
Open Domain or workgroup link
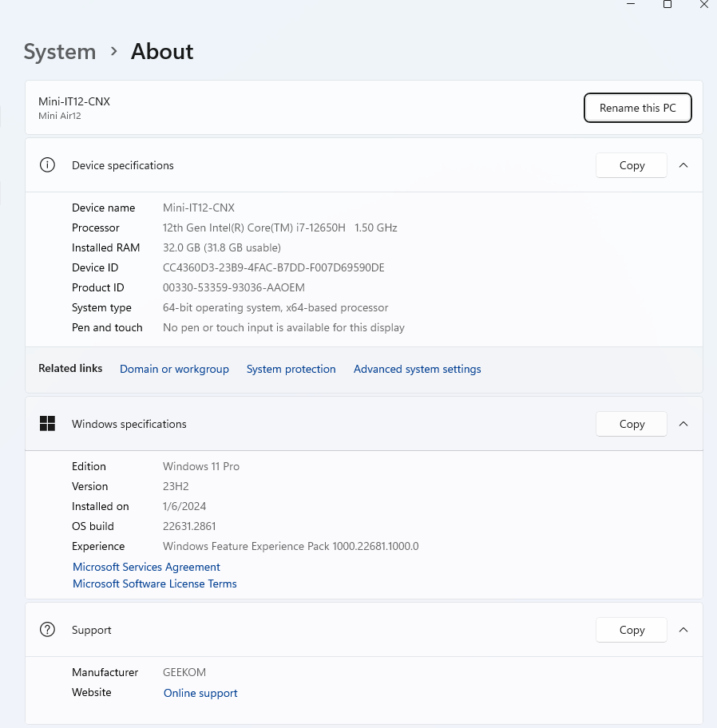click(174, 369)
